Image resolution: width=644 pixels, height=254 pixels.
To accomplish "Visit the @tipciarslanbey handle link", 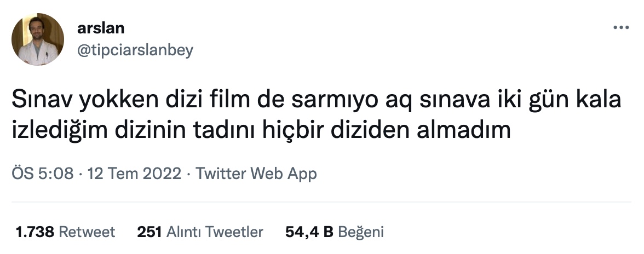I will point(135,50).
